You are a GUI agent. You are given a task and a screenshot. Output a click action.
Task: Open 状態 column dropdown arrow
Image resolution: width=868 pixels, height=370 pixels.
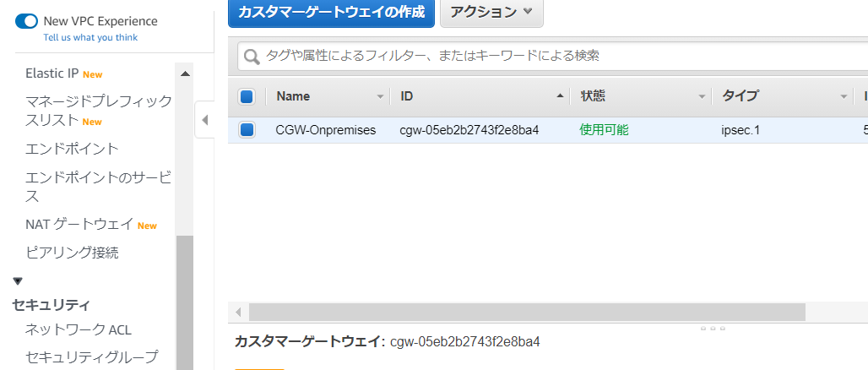(x=702, y=97)
